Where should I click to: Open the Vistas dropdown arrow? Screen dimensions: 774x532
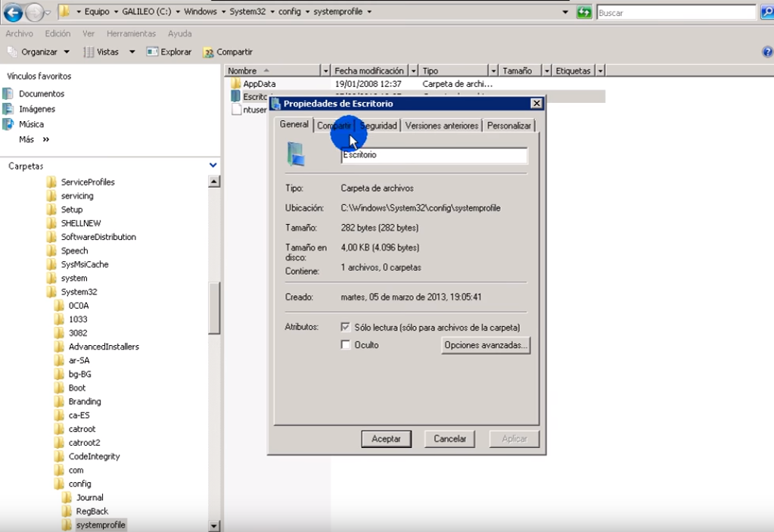pyautogui.click(x=132, y=51)
